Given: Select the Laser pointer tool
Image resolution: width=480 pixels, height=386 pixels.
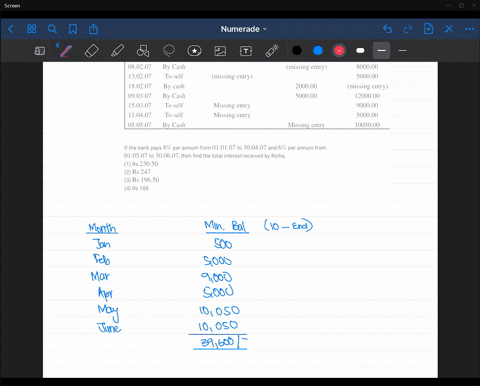Looking at the screenshot, I should coord(272,51).
